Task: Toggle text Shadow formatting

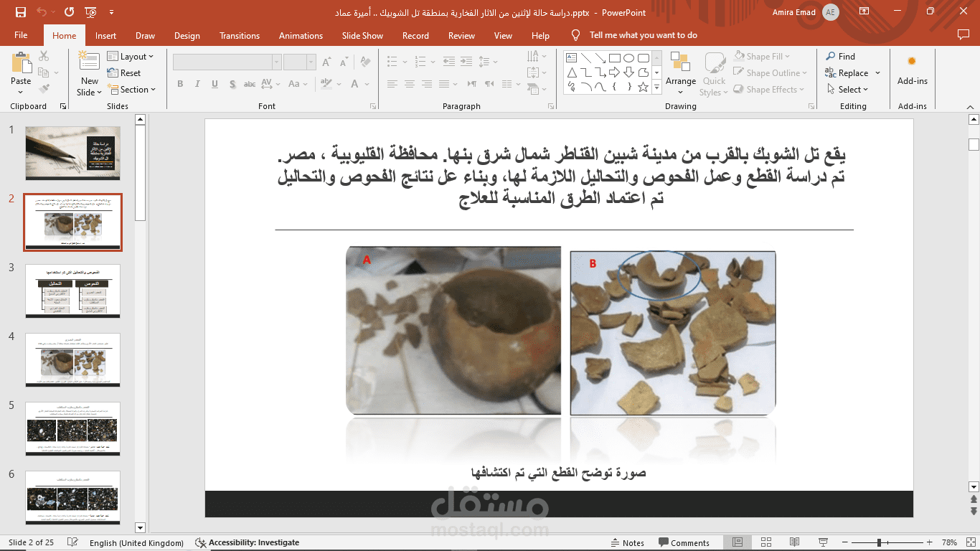Action: (x=232, y=84)
